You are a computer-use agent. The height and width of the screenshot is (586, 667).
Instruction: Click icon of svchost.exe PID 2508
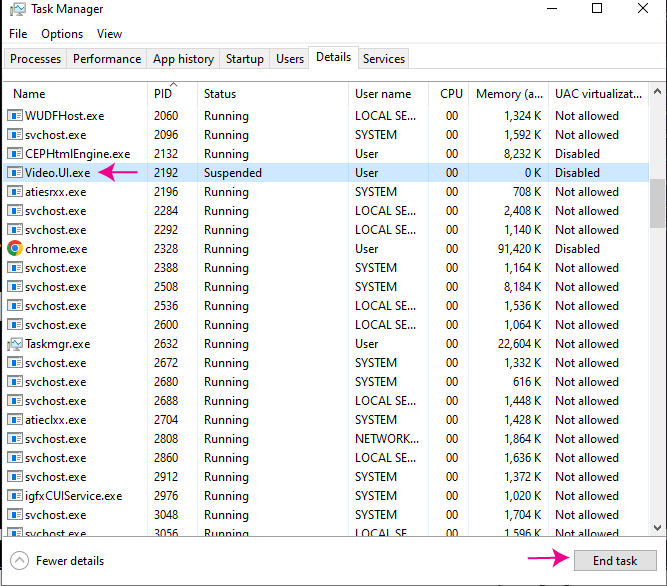pos(15,287)
